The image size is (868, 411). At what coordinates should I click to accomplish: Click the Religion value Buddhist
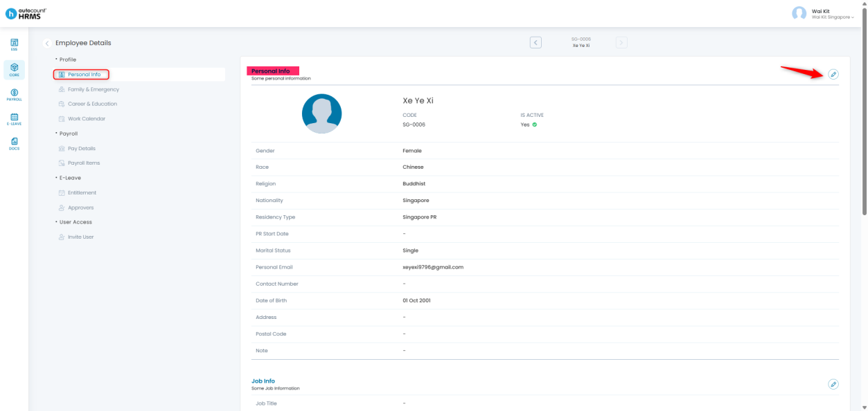414,184
